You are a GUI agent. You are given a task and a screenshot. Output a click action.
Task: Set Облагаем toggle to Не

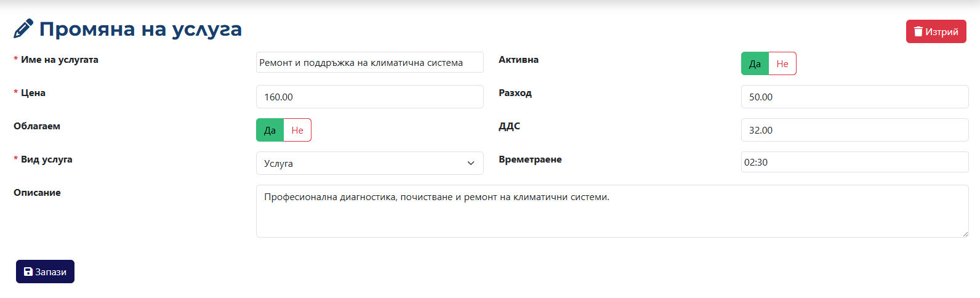pos(297,130)
